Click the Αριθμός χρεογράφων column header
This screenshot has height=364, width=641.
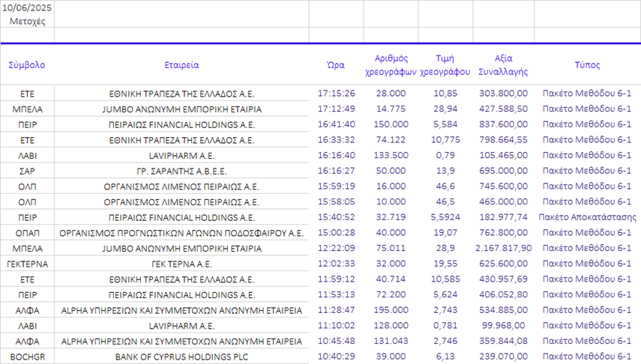[x=391, y=65]
